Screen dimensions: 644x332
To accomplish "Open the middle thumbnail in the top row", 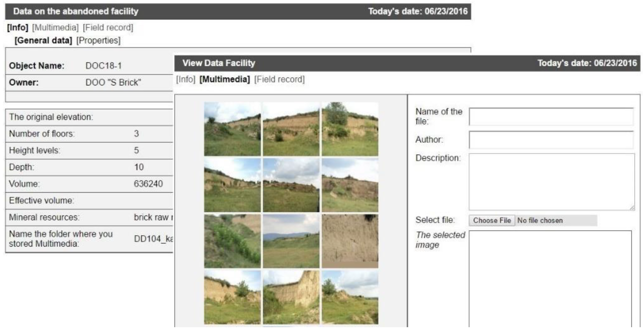I will click(291, 129).
